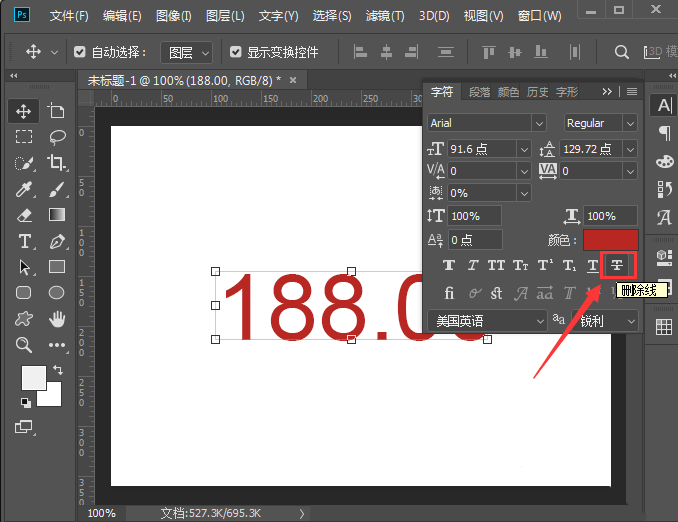Toggle Superscript style
The image size is (678, 522).
(x=545, y=265)
